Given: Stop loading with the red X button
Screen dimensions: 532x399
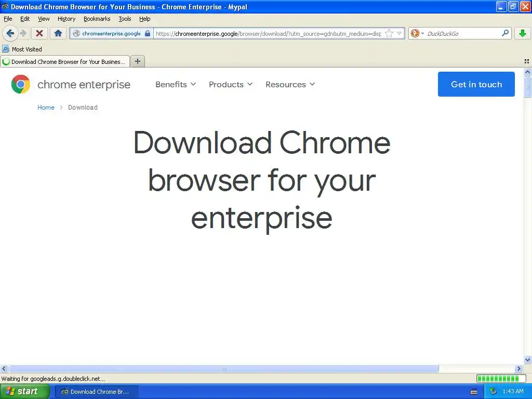Looking at the screenshot, I should tap(39, 33).
